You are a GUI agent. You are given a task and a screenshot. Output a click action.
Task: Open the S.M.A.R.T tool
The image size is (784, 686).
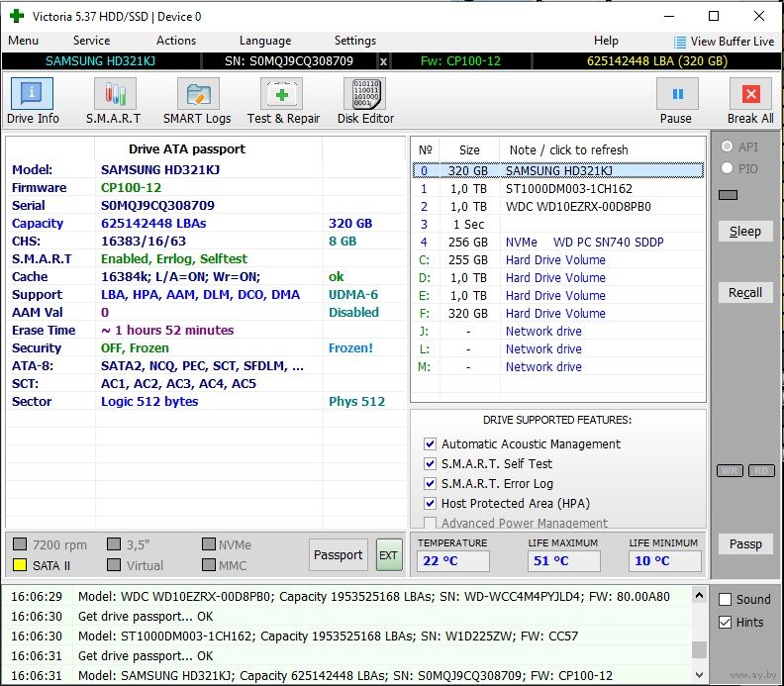(114, 101)
